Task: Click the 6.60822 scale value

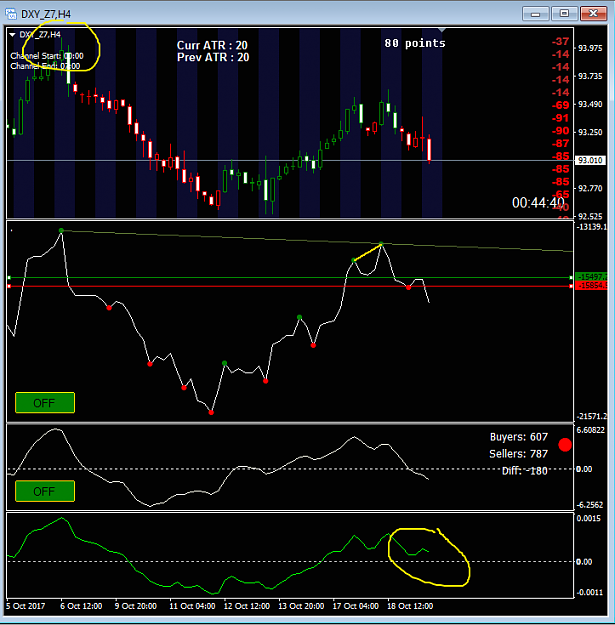Action: [591, 430]
